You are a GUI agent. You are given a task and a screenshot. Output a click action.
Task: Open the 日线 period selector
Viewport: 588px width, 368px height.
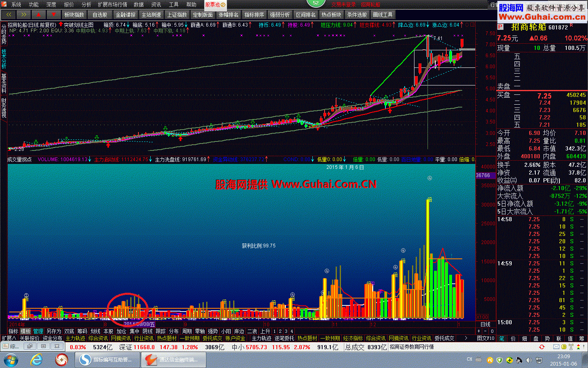pos(485,324)
